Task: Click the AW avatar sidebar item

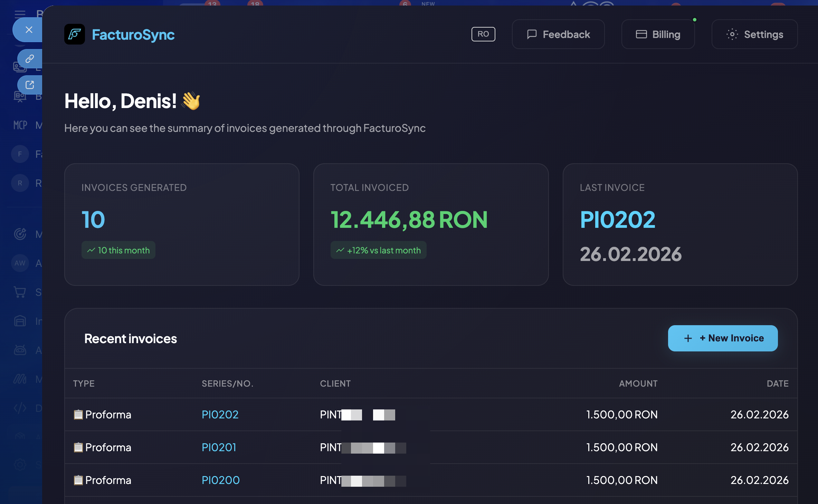Action: pos(20,263)
